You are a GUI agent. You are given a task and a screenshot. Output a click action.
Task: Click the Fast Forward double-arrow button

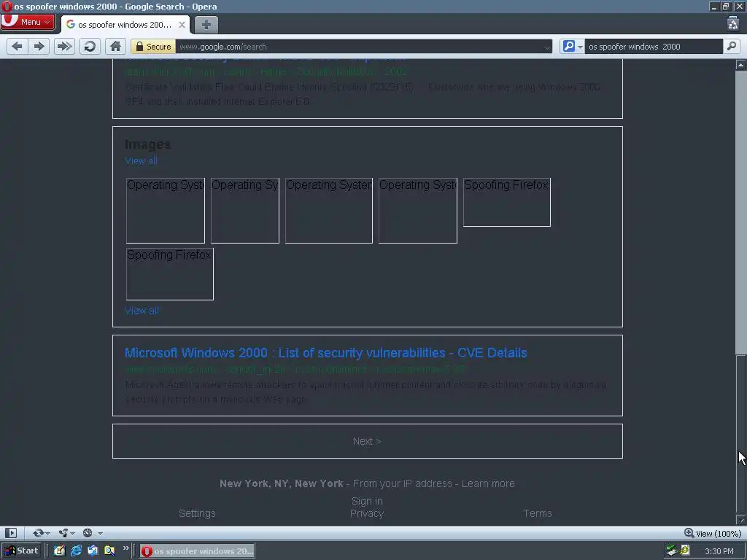click(x=64, y=46)
